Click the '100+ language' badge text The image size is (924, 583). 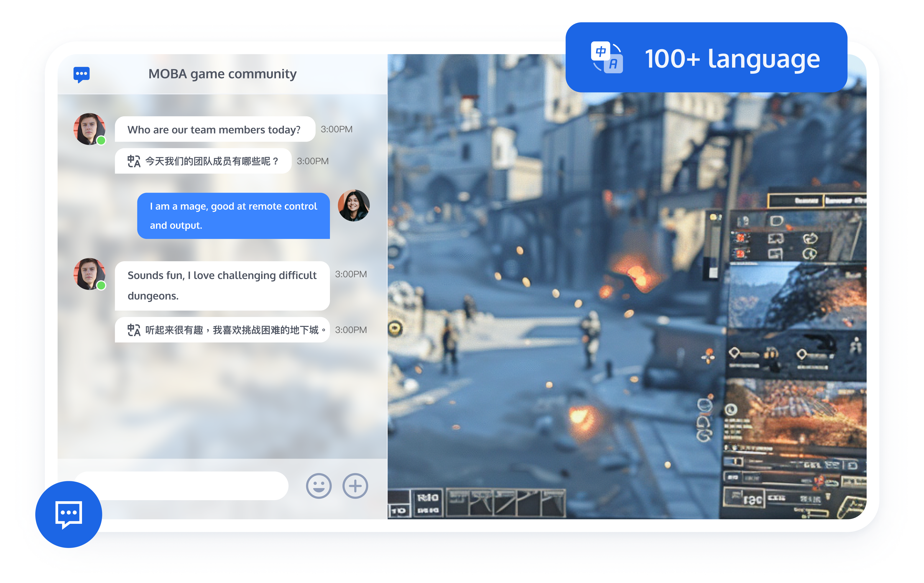point(732,59)
